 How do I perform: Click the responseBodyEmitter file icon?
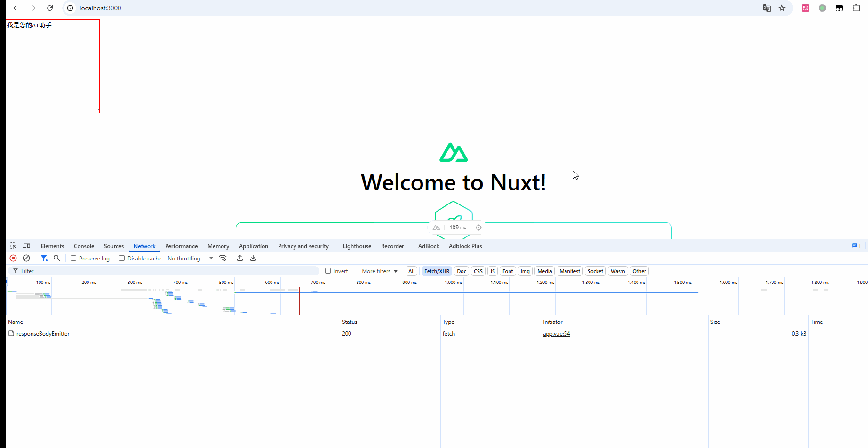tap(11, 334)
